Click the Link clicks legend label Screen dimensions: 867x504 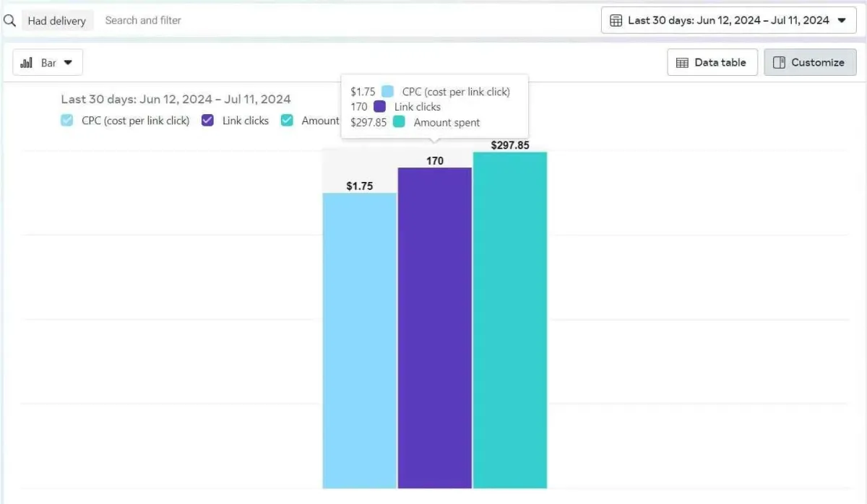pos(246,121)
